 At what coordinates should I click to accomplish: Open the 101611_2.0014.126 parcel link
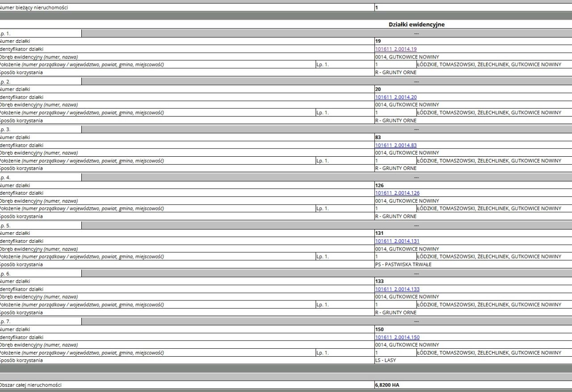(x=397, y=193)
